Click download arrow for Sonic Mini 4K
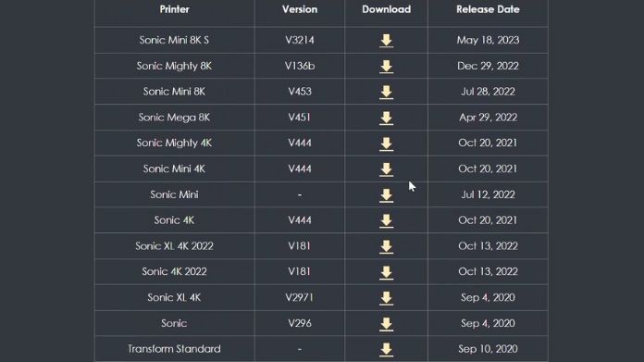The height and width of the screenshot is (362, 644). (x=386, y=169)
